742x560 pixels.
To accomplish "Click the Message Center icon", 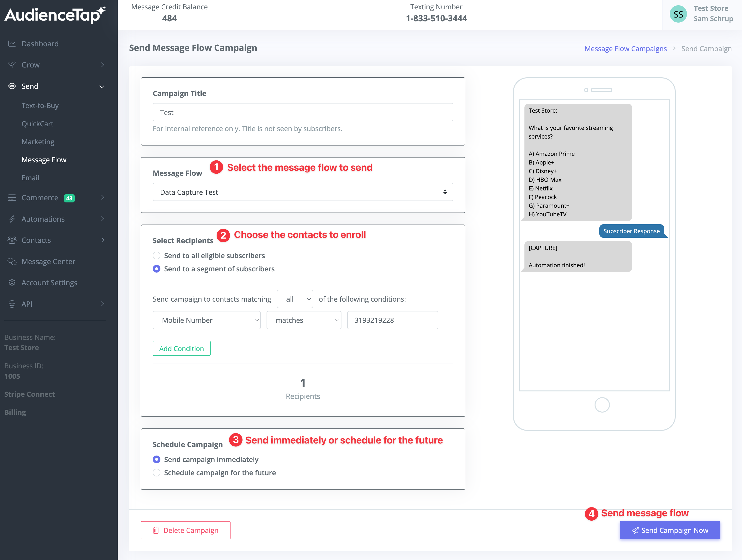I will [x=12, y=261].
